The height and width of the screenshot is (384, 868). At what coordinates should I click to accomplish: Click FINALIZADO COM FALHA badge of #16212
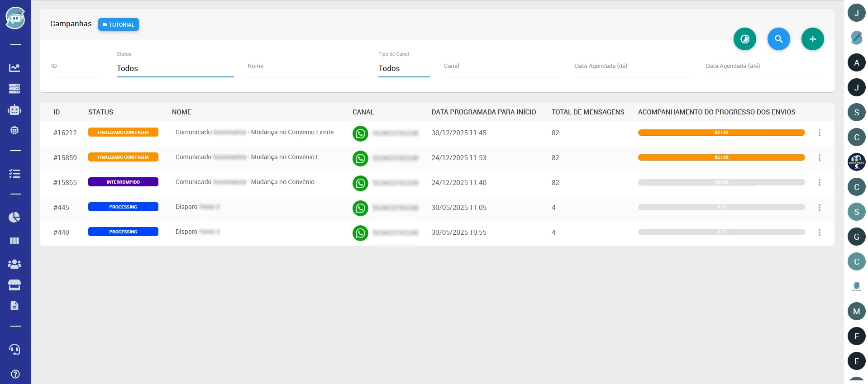pyautogui.click(x=123, y=132)
